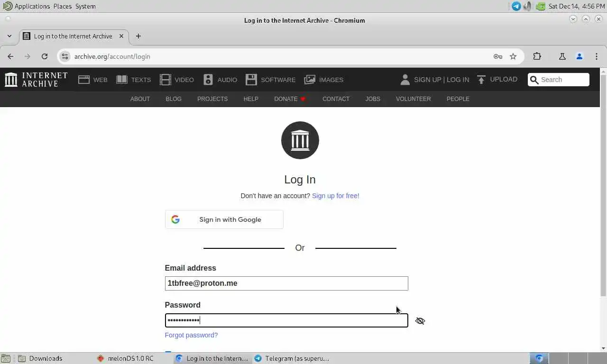Click the Sign up for free! link
Viewport: 607px width, 364px height.
[x=336, y=196]
